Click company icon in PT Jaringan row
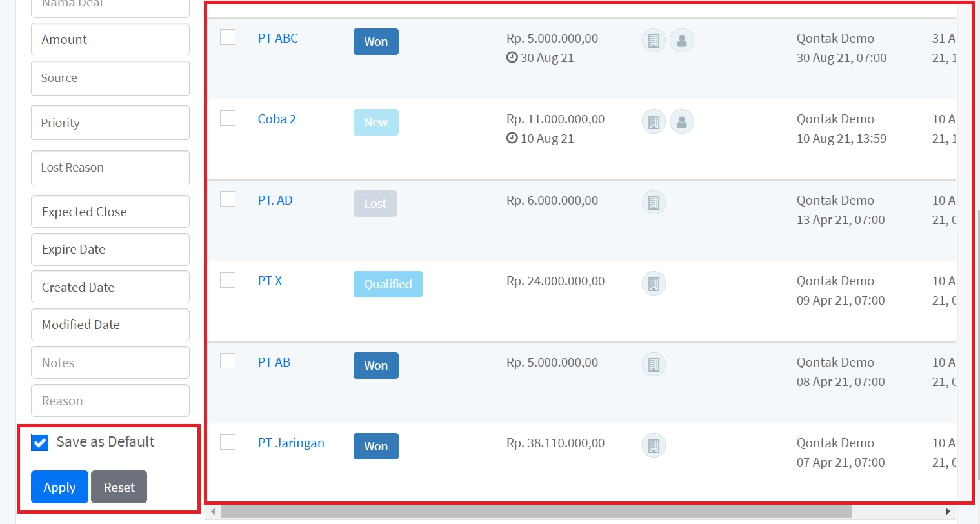This screenshot has height=524, width=980. click(654, 445)
